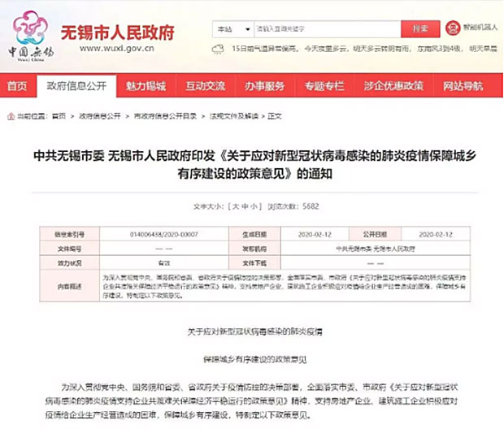Click the red 搜索 button

pyautogui.click(x=420, y=29)
